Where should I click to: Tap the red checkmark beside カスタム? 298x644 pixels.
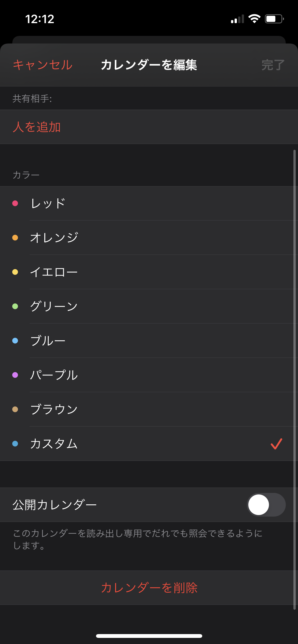coord(276,444)
